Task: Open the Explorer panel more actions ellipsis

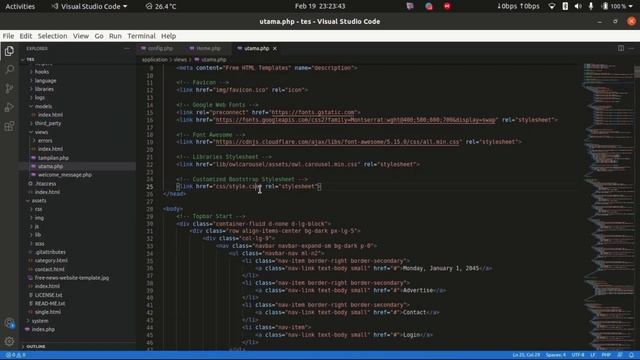Action: tap(127, 48)
